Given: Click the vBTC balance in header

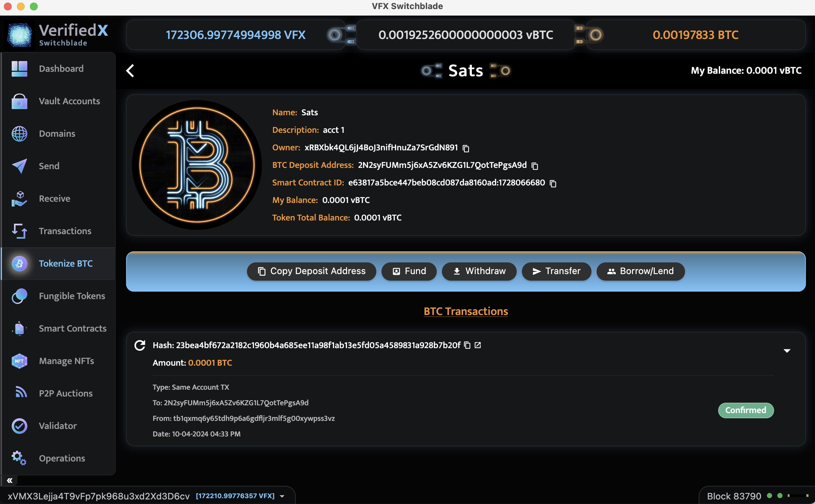Looking at the screenshot, I should click(x=466, y=35).
